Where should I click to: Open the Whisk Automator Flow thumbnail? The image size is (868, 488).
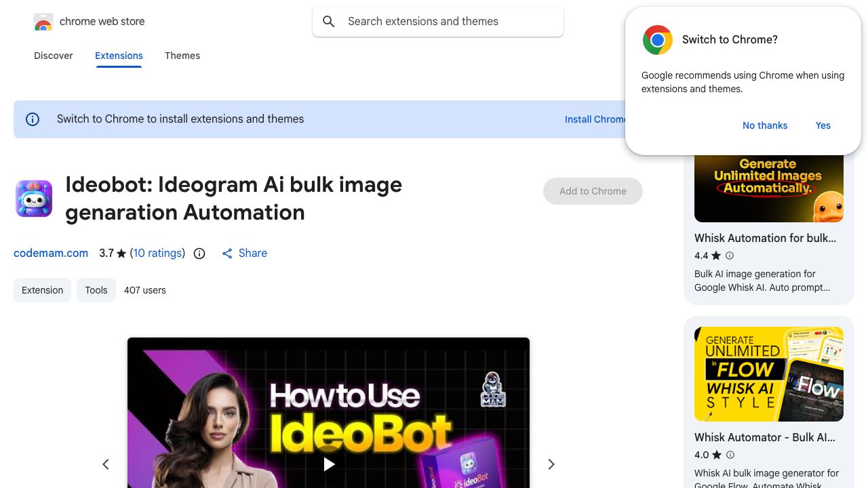pyautogui.click(x=769, y=374)
